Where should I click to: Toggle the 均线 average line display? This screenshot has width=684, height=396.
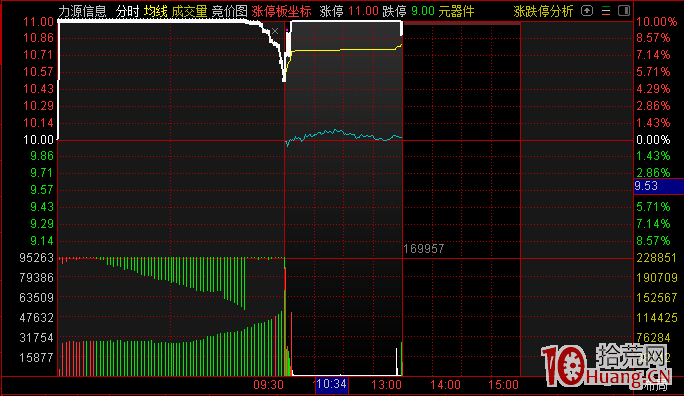156,11
